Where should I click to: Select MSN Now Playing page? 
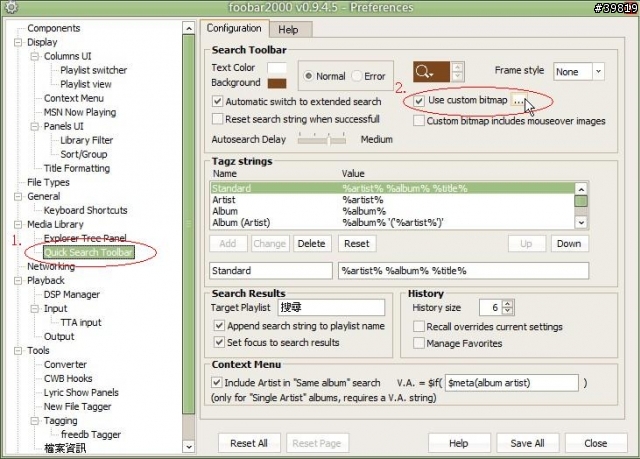[80, 112]
